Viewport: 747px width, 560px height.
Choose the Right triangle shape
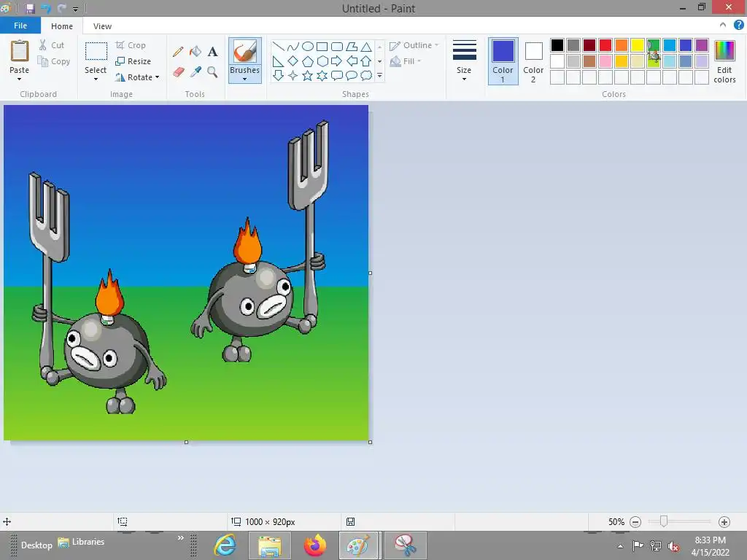click(x=278, y=61)
